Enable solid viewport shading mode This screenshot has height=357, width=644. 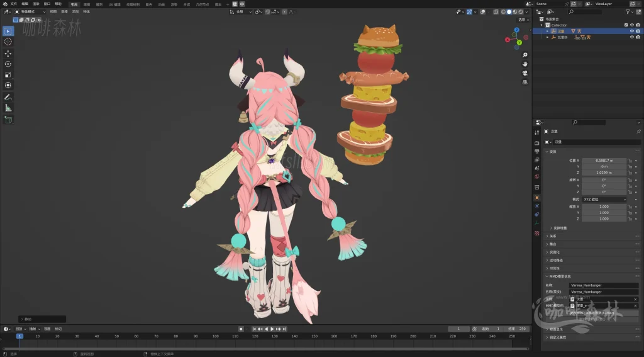click(509, 12)
